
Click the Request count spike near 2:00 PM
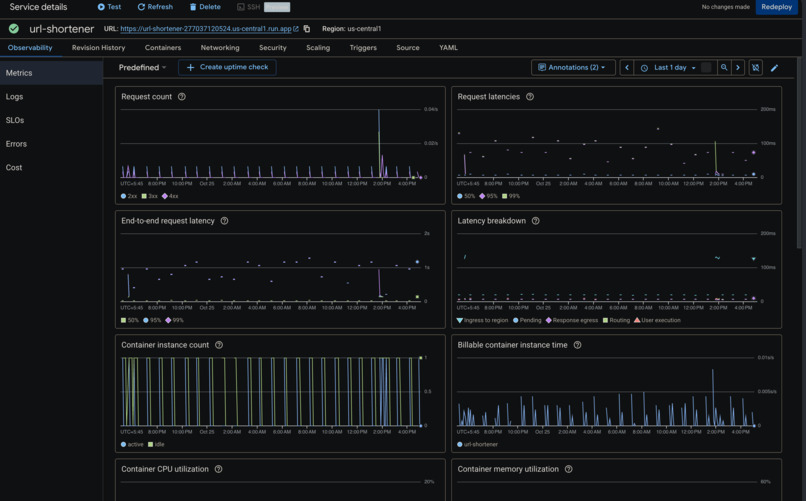point(379,144)
